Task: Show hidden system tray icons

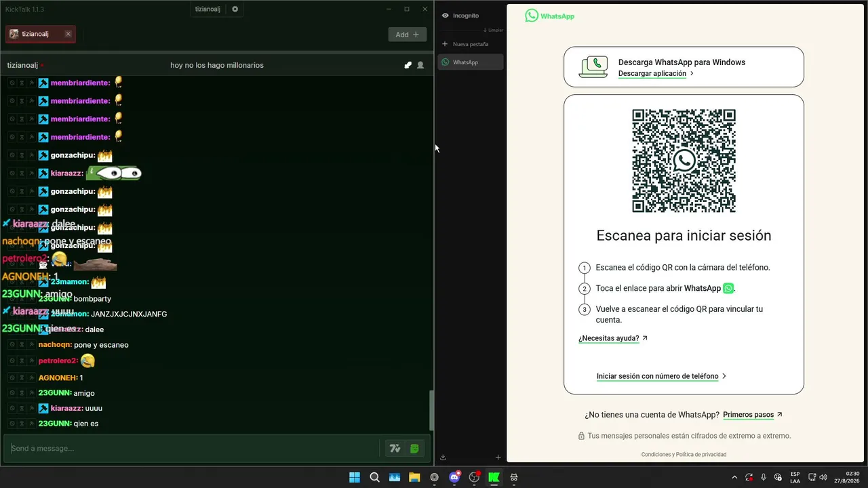Action: click(x=734, y=477)
